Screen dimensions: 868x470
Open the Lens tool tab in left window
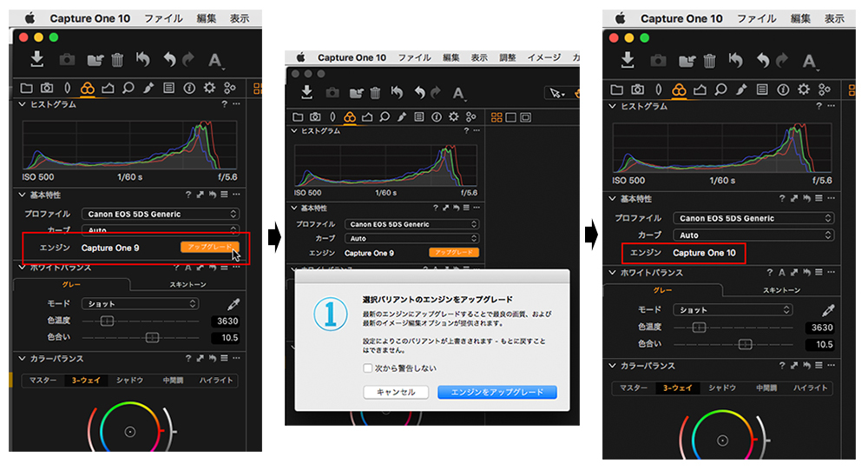(67, 88)
